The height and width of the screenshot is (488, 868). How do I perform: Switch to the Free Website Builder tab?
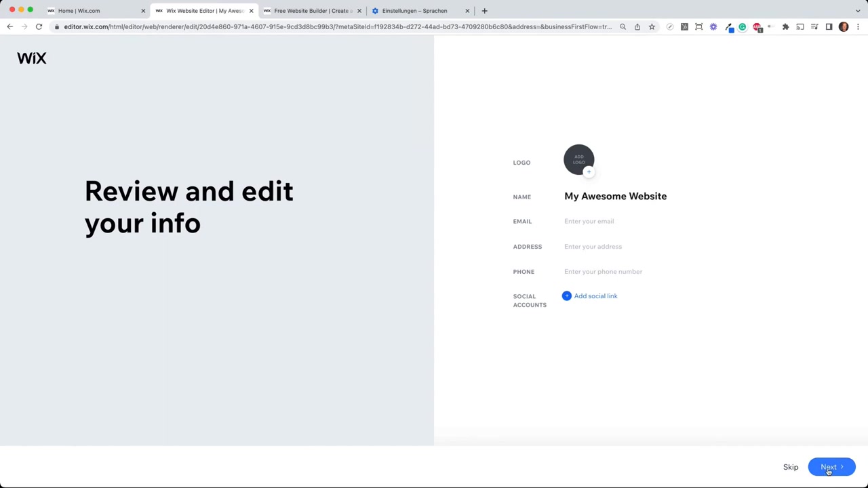[x=312, y=11]
